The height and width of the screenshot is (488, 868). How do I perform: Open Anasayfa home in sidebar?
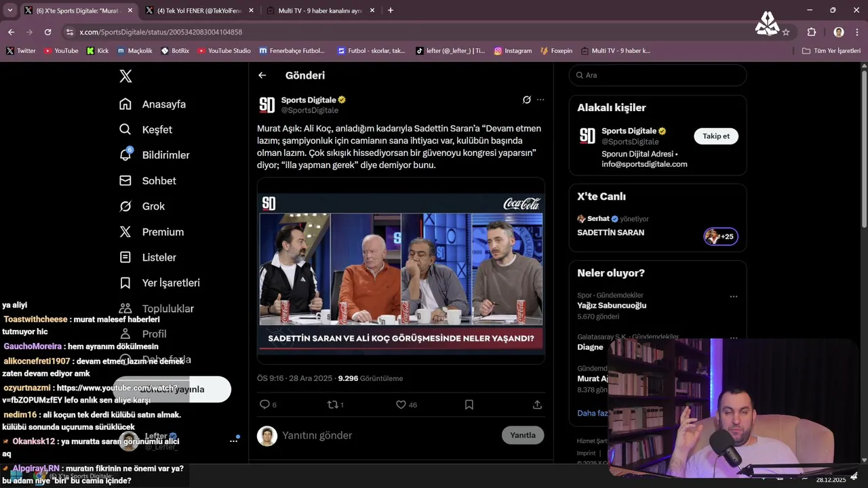click(x=153, y=104)
